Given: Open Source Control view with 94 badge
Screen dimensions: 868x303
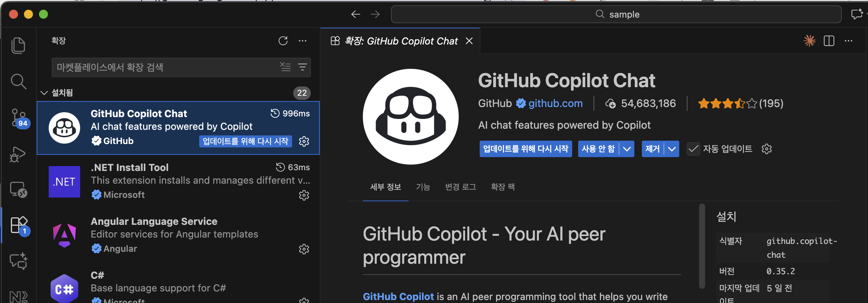Looking at the screenshot, I should (x=18, y=118).
